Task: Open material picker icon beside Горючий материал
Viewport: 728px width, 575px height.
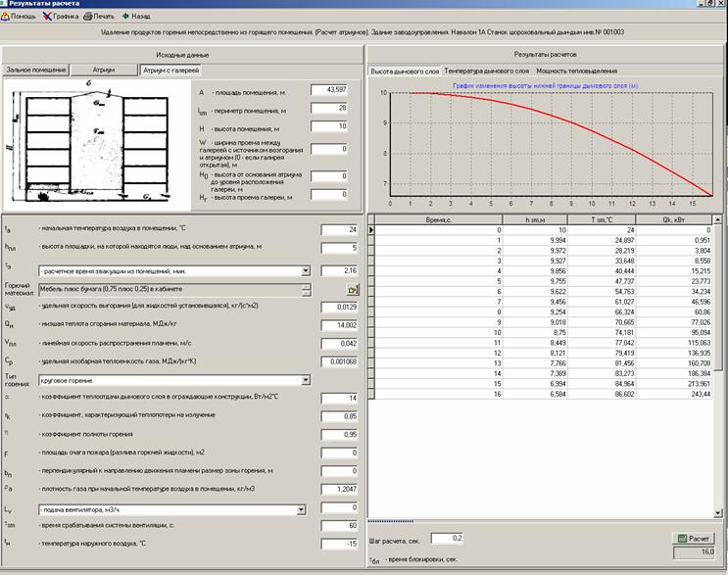Action: pyautogui.click(x=353, y=290)
